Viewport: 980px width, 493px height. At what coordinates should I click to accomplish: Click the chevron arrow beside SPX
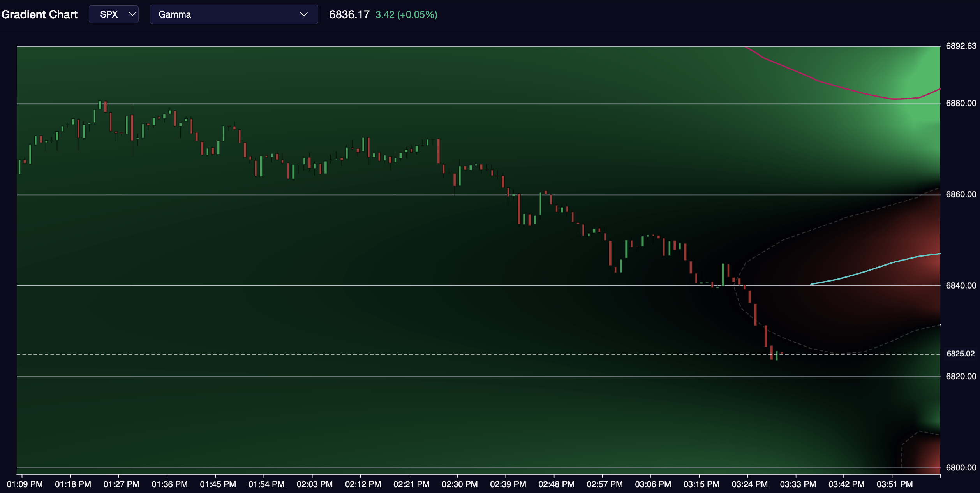pos(132,14)
